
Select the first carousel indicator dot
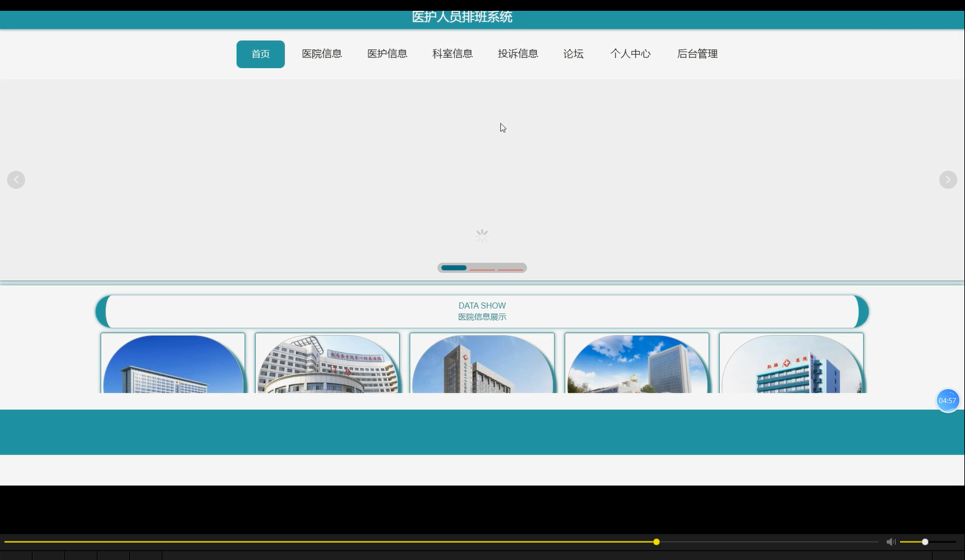point(453,268)
